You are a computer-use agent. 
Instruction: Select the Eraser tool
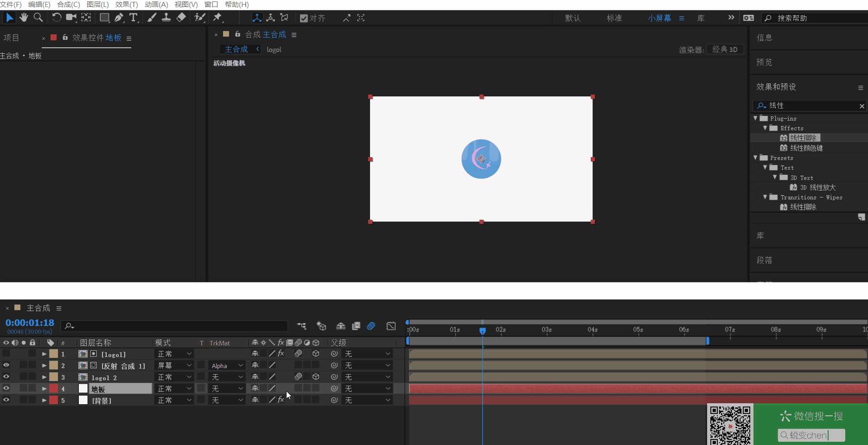click(181, 18)
